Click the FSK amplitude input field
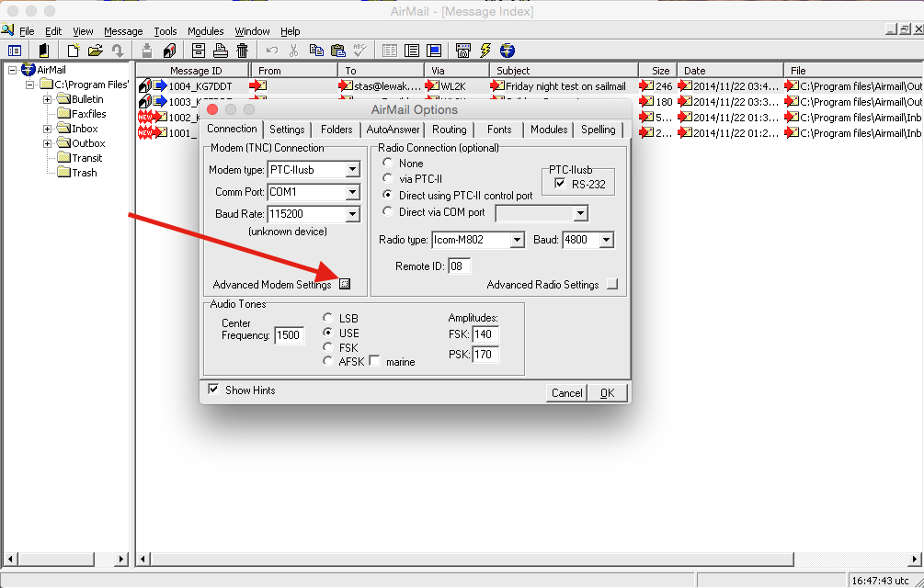The image size is (924, 588). tap(485, 334)
